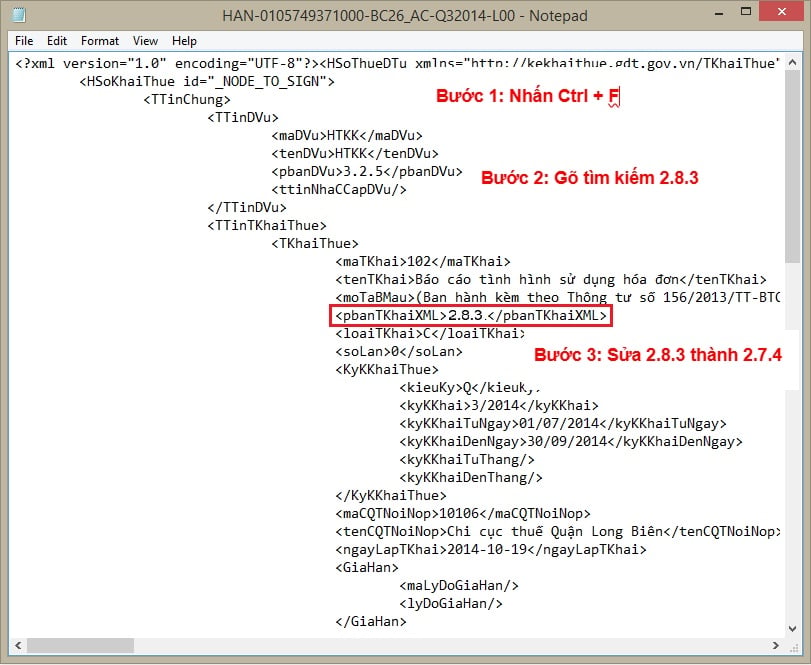
Task: Click the <maLyDoGiaHan/> line
Action: [459, 586]
